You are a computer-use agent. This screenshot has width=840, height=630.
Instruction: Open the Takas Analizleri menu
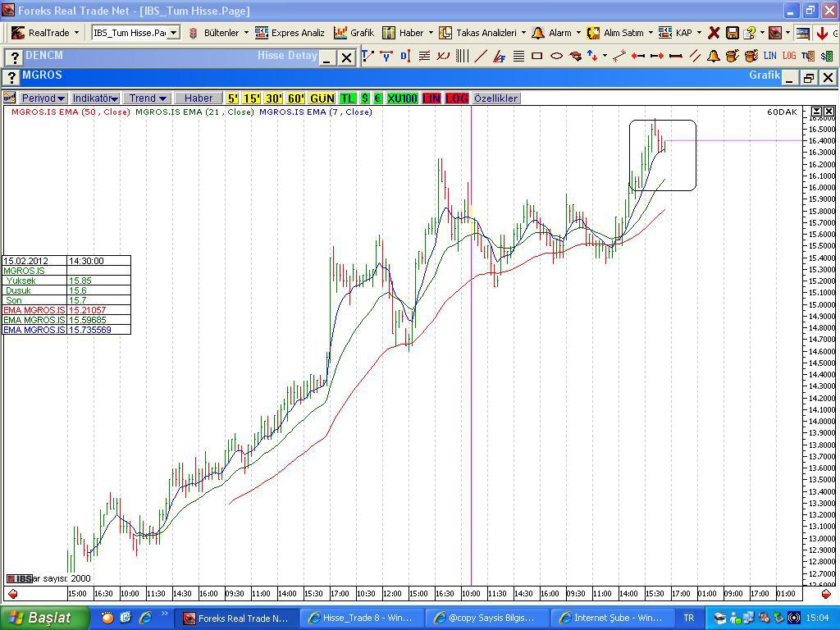pyautogui.click(x=482, y=33)
